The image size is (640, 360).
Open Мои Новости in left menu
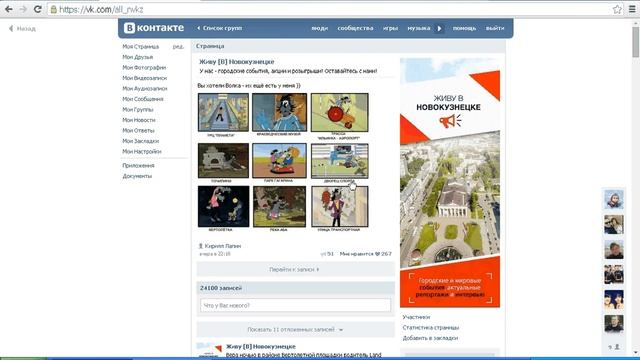point(139,120)
